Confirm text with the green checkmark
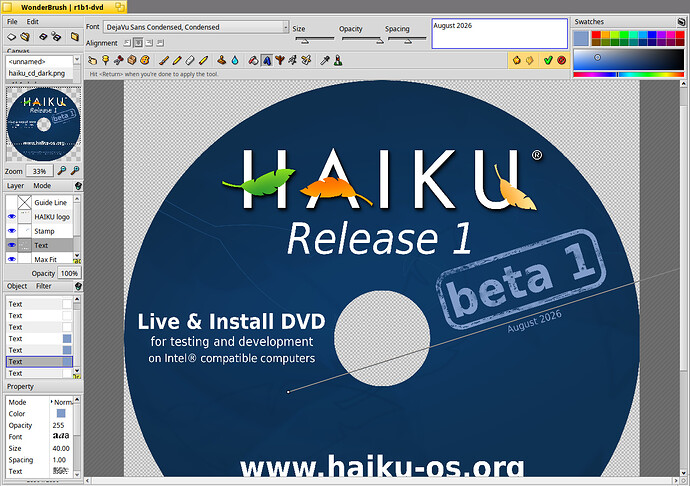Screen dimensions: 690x486 (548, 60)
